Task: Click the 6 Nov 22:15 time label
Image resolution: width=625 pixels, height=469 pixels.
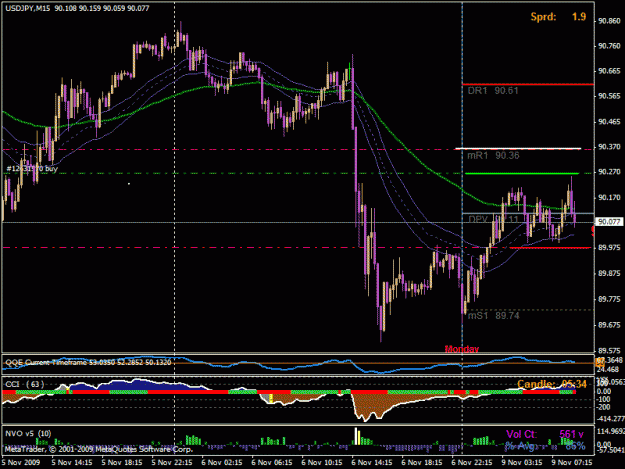Action: pos(472,463)
